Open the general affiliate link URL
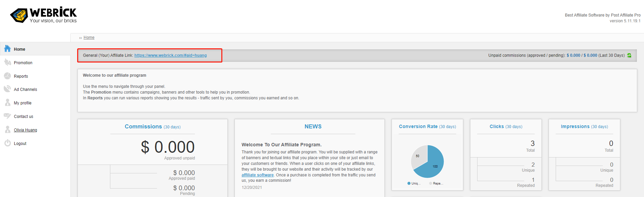This screenshot has width=644, height=197. 170,55
